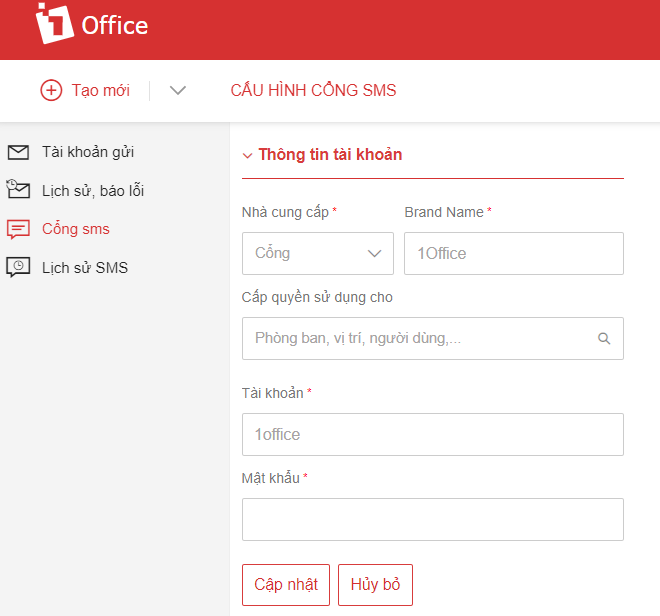Focus the Mật khẩu password field

click(433, 520)
